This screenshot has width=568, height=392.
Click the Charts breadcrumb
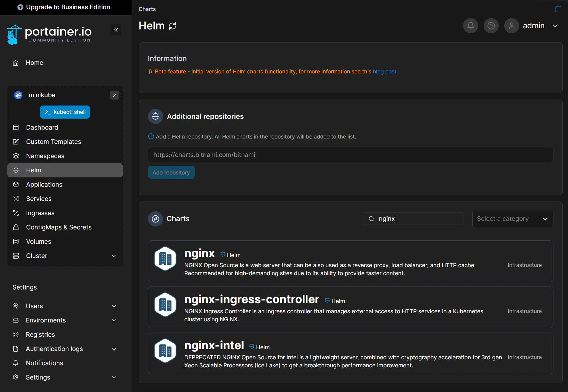pos(147,9)
